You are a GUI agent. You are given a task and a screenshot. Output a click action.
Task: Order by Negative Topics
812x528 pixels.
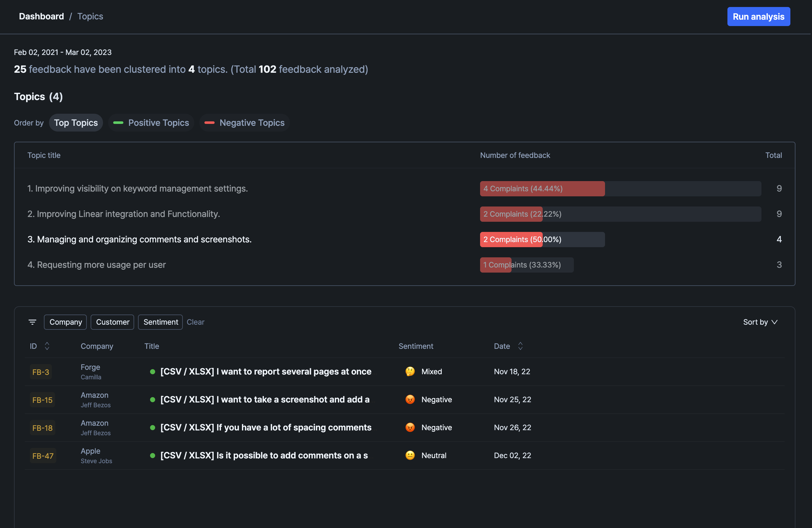tap(244, 123)
